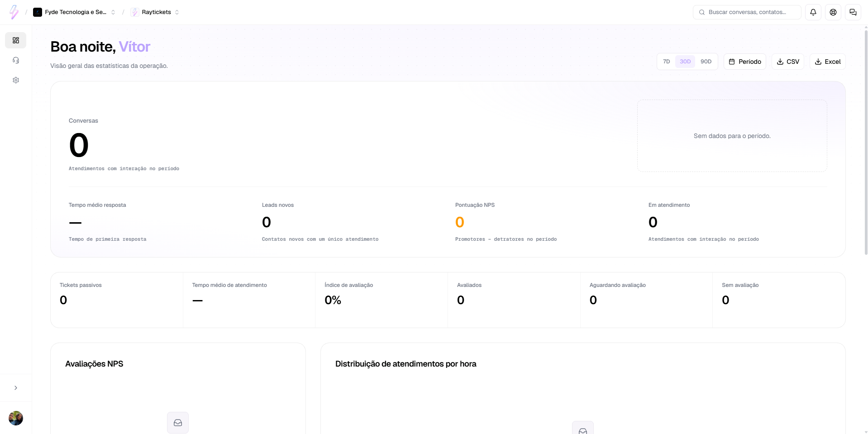
Task: Open the notifications bell
Action: [813, 12]
